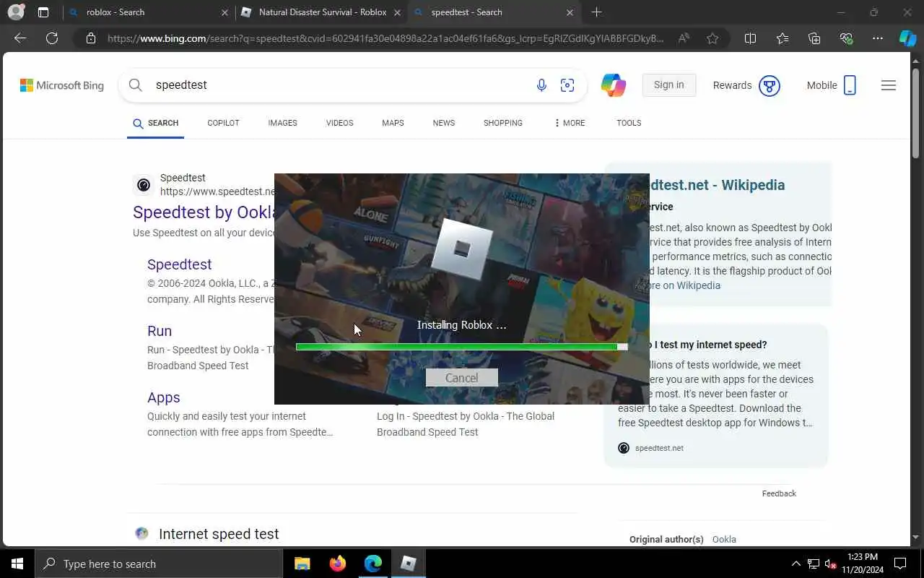This screenshot has width=924, height=578.
Task: Open Microsoft Edge taskbar icon
Action: click(372, 564)
